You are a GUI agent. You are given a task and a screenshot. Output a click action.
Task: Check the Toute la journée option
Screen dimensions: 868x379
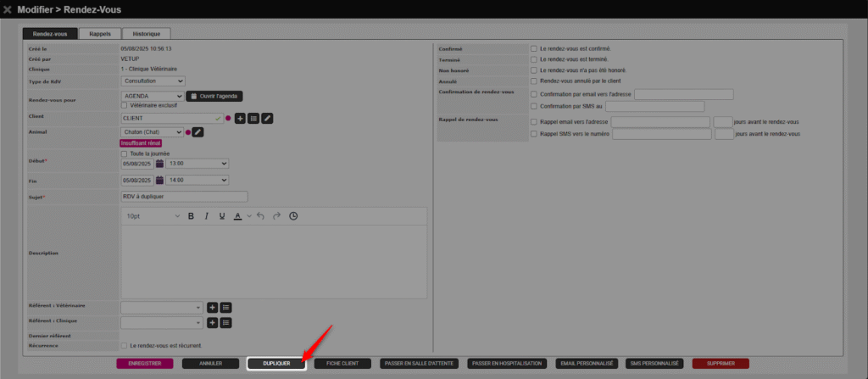coord(125,153)
